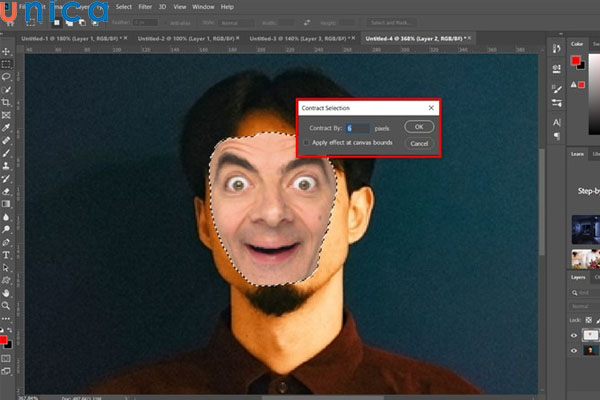The width and height of the screenshot is (600, 400).
Task: Cancel the Contract Selection dialog
Action: 419,143
